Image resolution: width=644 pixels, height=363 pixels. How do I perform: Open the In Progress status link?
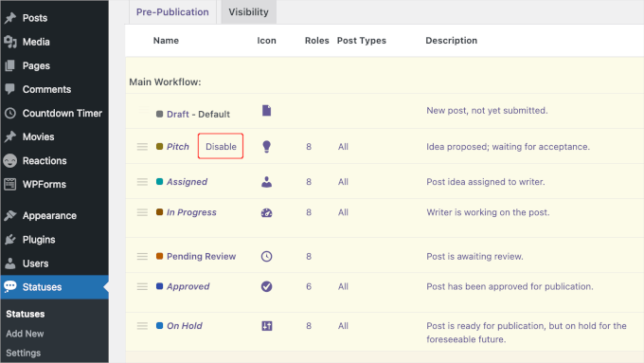(x=191, y=212)
